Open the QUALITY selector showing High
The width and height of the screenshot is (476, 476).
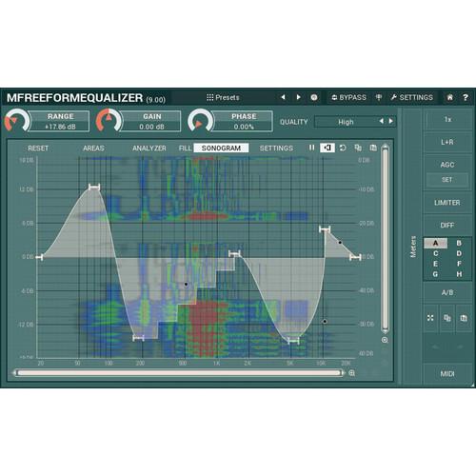(346, 122)
